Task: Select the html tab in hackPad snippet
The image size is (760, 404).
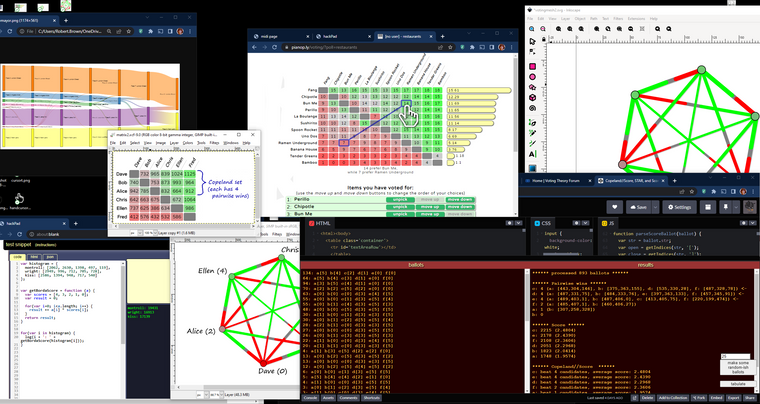Action: tap(34, 257)
